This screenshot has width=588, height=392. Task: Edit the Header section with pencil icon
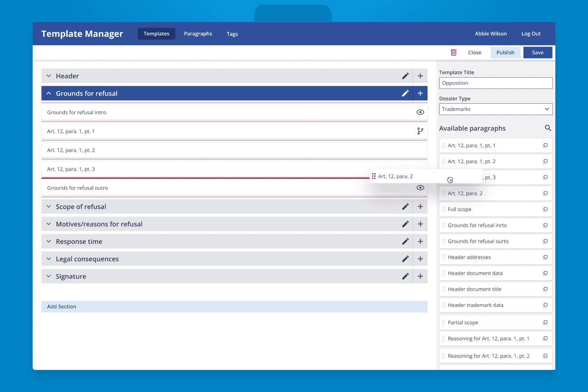(x=405, y=76)
